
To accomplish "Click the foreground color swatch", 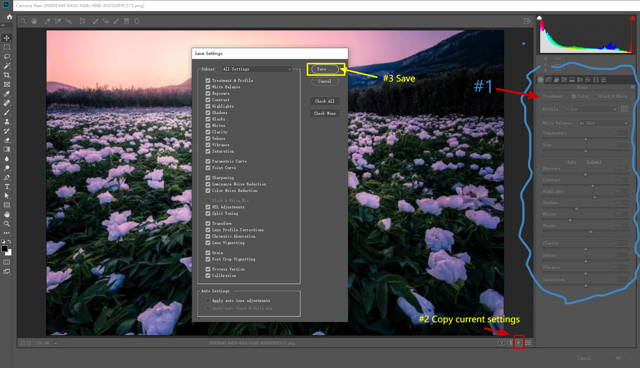I will click(x=4, y=248).
